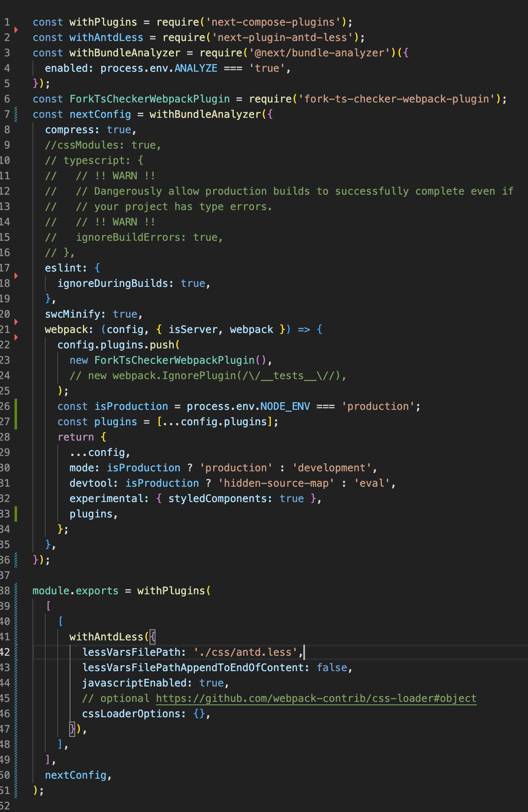Click the 'next-plugin-antd-less' string
528x812 pixels.
pyautogui.click(x=282, y=38)
